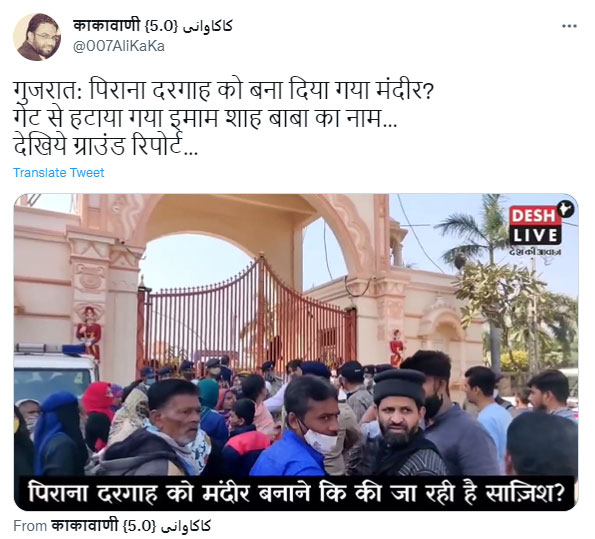Click Translate Tweet link
This screenshot has height=539, width=595.
click(58, 173)
